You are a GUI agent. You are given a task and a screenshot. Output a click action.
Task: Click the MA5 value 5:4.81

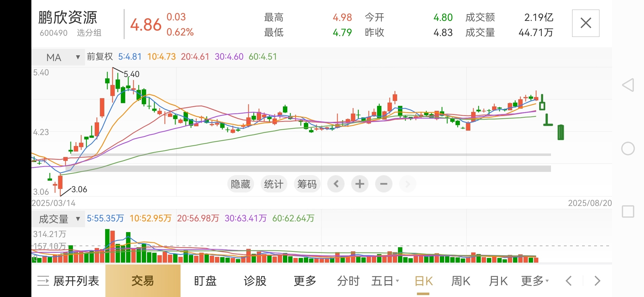point(130,57)
